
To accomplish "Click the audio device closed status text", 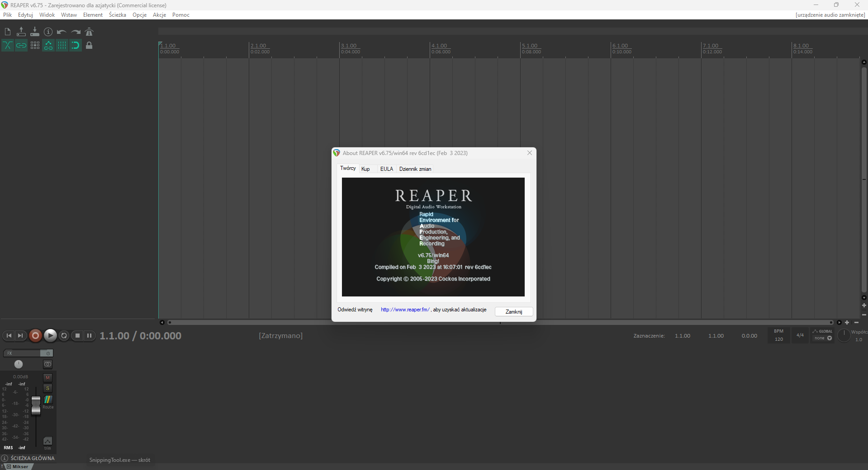I will click(x=830, y=15).
